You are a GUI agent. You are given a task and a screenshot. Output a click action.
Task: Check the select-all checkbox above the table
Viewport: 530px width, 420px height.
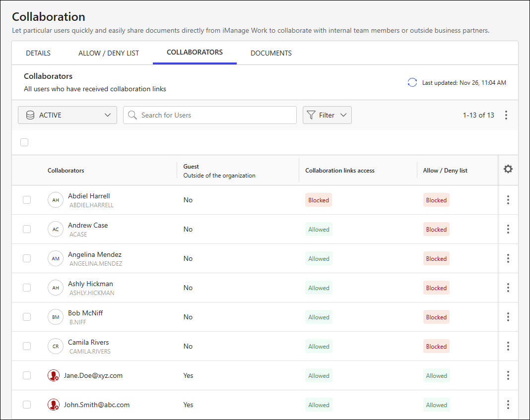(24, 142)
